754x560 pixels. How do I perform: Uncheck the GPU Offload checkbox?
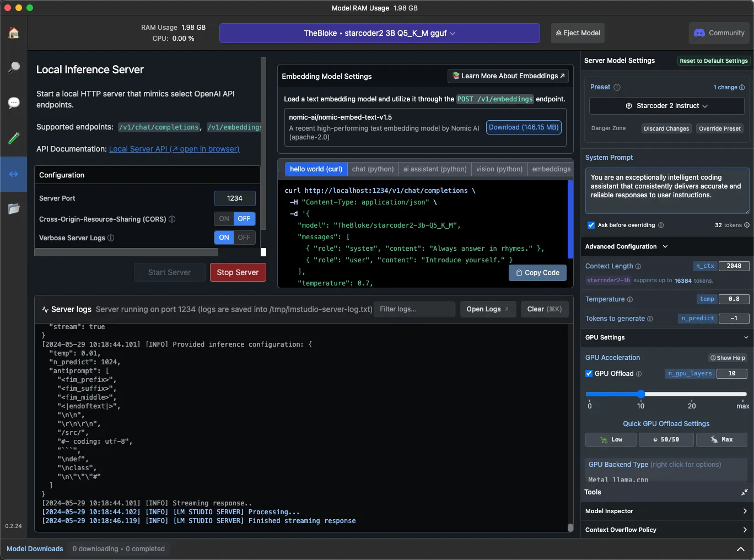[589, 374]
